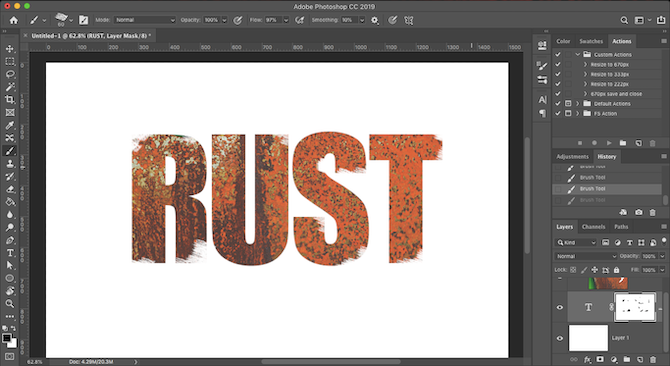
Task: Select the Ellipse shape tool
Action: click(x=10, y=278)
